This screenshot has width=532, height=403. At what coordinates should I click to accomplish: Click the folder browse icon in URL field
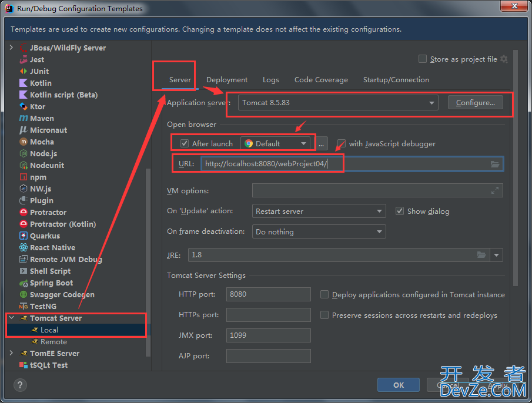[x=495, y=164]
